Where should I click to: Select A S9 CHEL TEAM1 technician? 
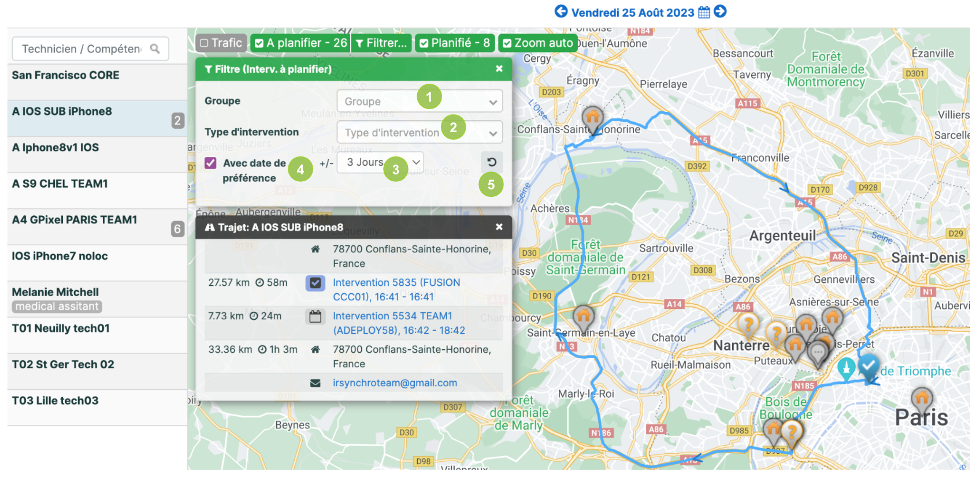click(97, 191)
